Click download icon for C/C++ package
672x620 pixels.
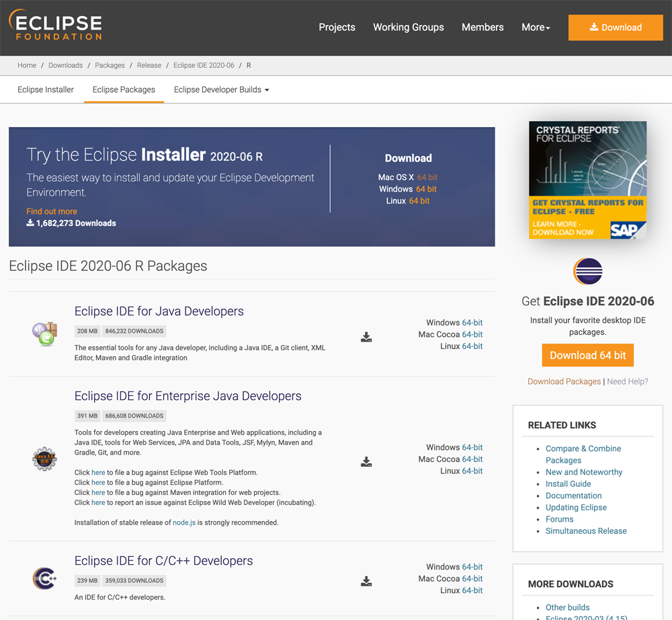point(366,582)
